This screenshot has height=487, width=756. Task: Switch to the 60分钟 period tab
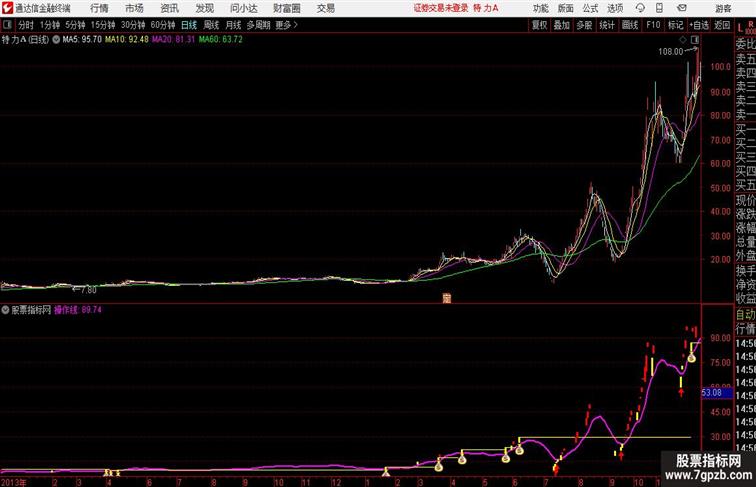pos(162,25)
